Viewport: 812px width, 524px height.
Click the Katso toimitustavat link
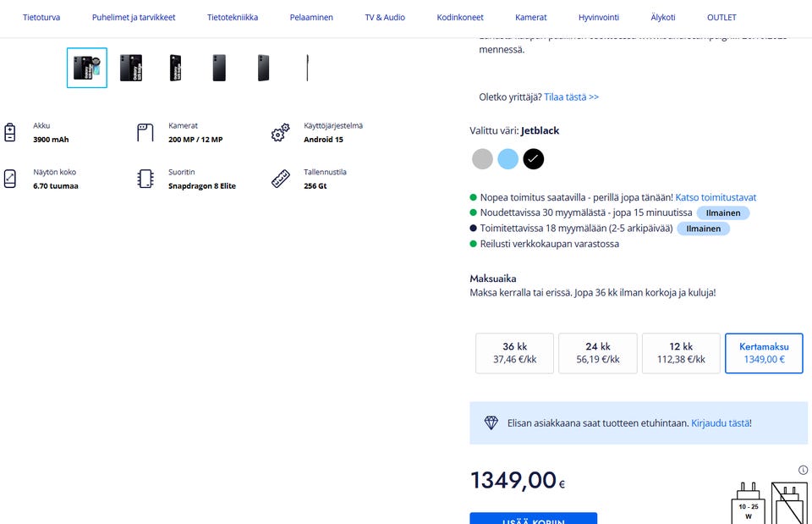point(716,197)
